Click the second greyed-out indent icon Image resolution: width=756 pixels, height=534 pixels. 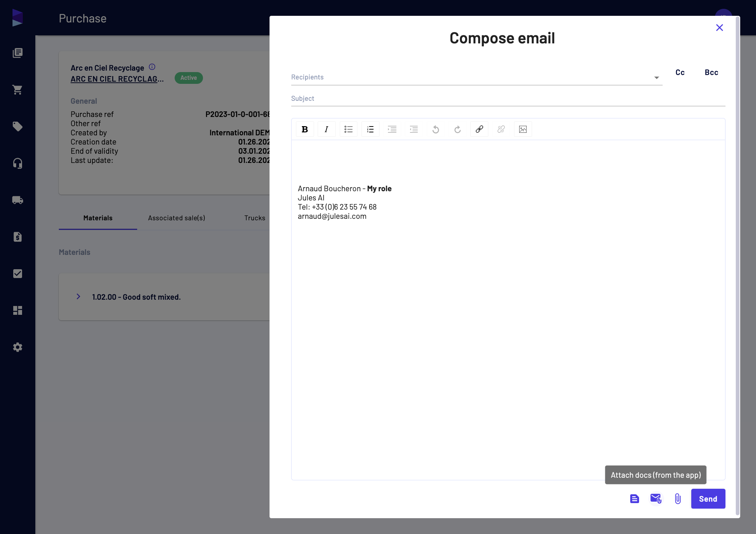[414, 129]
